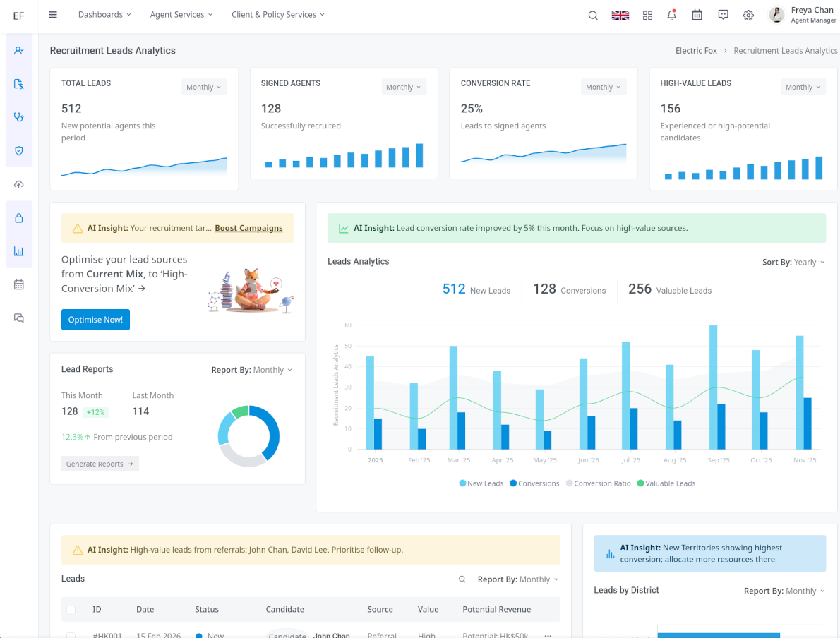Viewport: 840px width, 638px height.
Task: Select the chat bubbles sidebar icon
Action: coord(19,318)
